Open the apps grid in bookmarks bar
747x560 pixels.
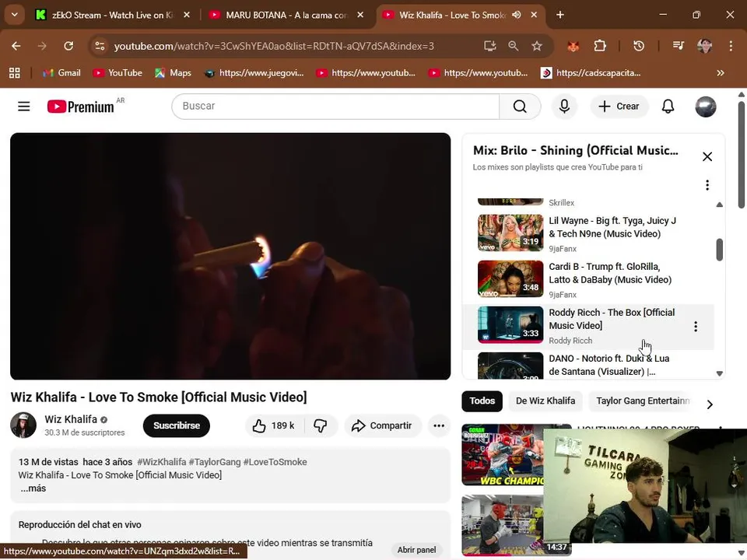15,73
